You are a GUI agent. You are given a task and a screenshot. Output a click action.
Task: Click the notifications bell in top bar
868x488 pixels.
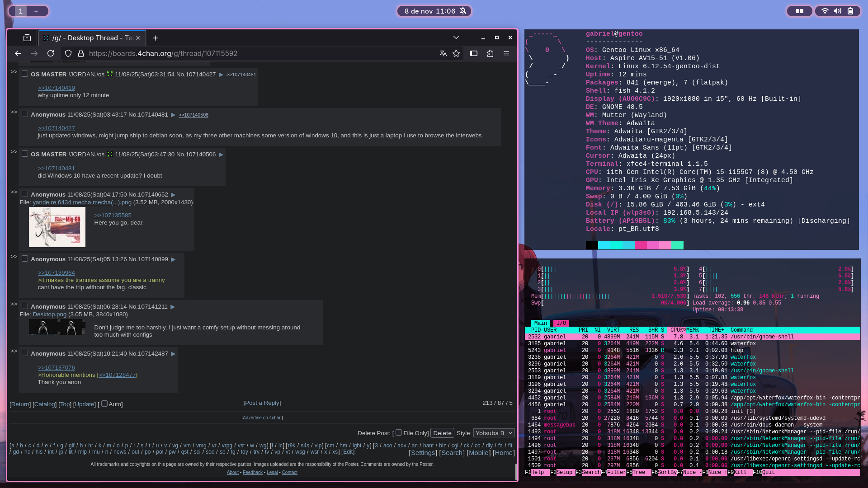pos(463,11)
